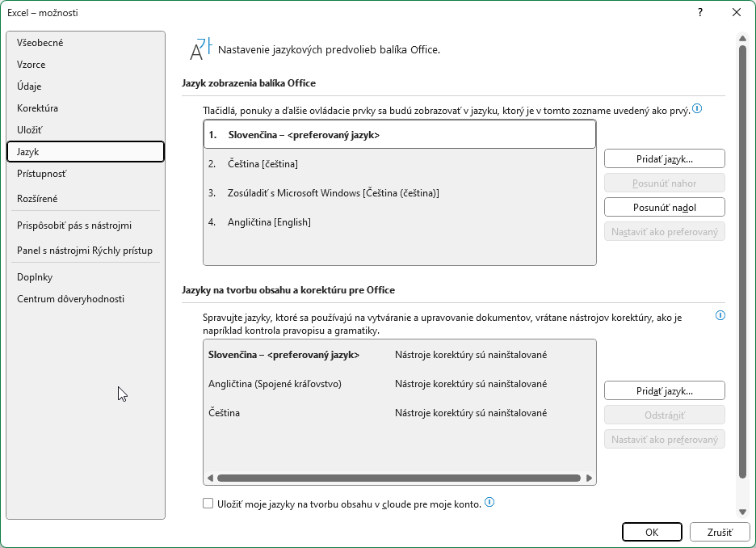Click info icon next to cloud languages checkbox
Image resolution: width=756 pixels, height=548 pixels.
coord(489,502)
